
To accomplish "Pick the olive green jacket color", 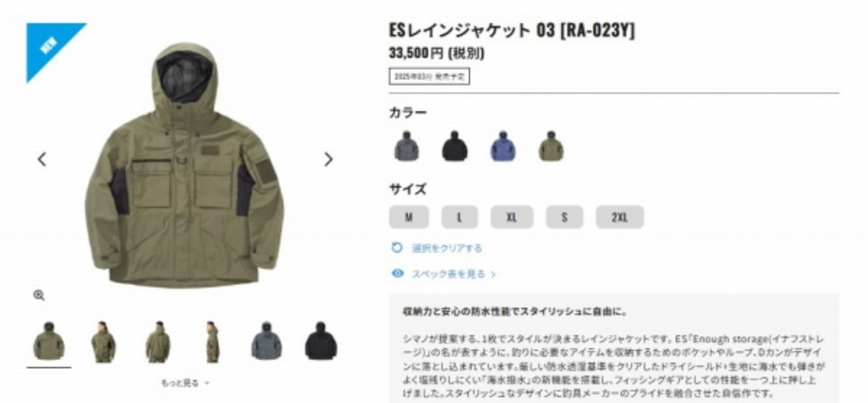I will [x=551, y=146].
